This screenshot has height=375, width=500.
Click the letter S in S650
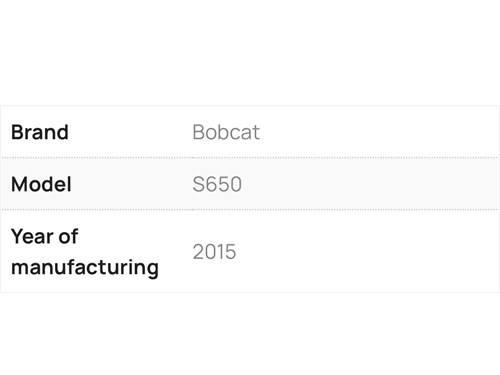pyautogui.click(x=198, y=184)
